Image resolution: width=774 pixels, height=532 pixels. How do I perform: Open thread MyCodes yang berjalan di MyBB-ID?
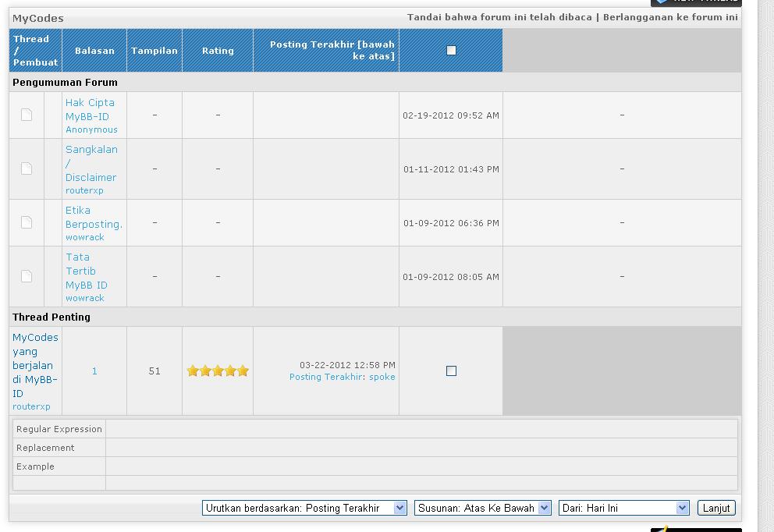tap(35, 365)
